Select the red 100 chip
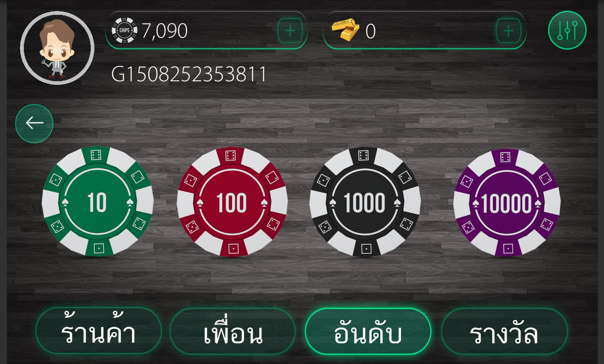Image resolution: width=604 pixels, height=364 pixels. 232,202
